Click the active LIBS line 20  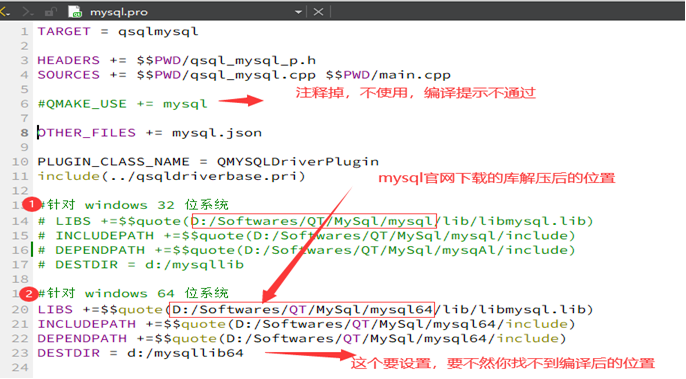(x=315, y=310)
